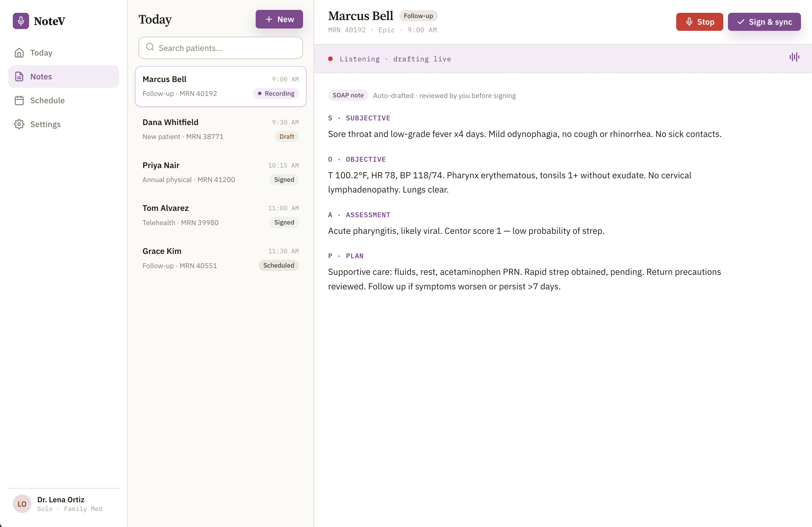The image size is (812, 527).
Task: Click the 11:30 AM time on Grace Kim
Action: [283, 251]
